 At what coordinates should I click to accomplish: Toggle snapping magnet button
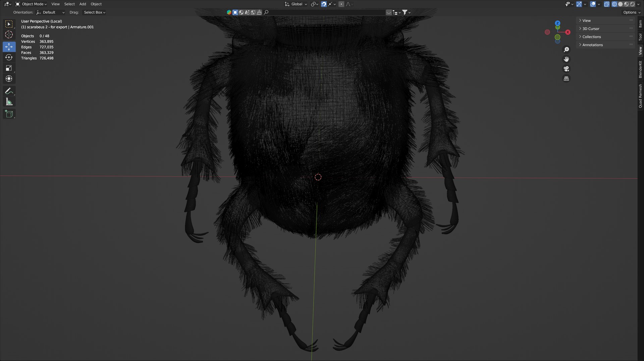point(324,4)
